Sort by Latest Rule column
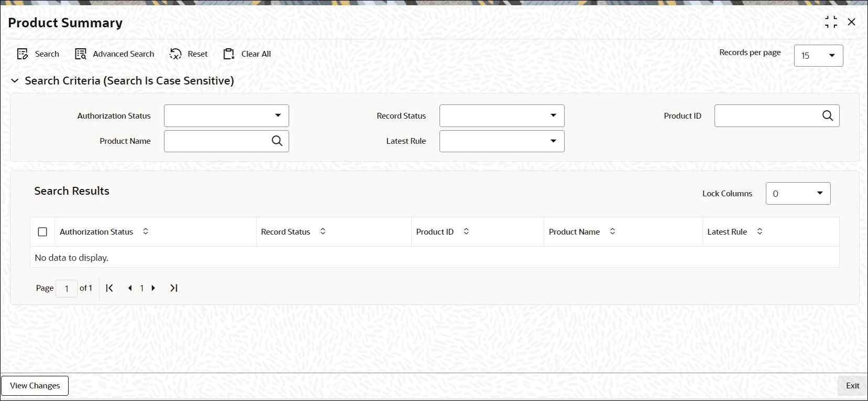Viewport: 868px width, 401px height. click(x=759, y=231)
